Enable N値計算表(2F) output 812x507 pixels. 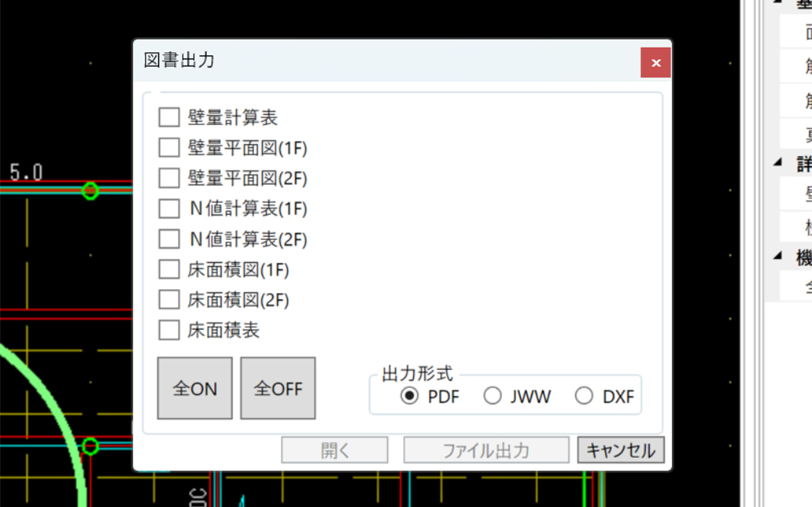(x=168, y=239)
